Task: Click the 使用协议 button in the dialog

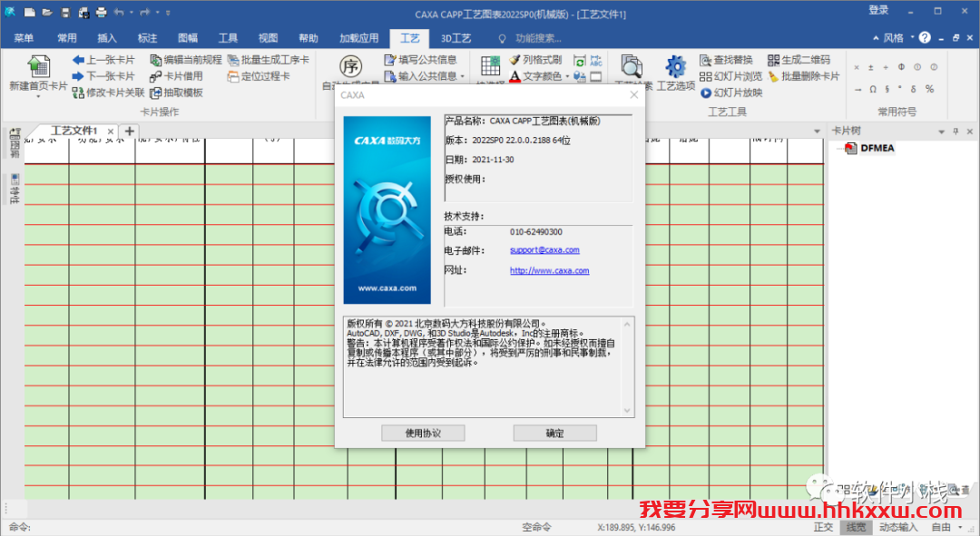Action: 423,433
